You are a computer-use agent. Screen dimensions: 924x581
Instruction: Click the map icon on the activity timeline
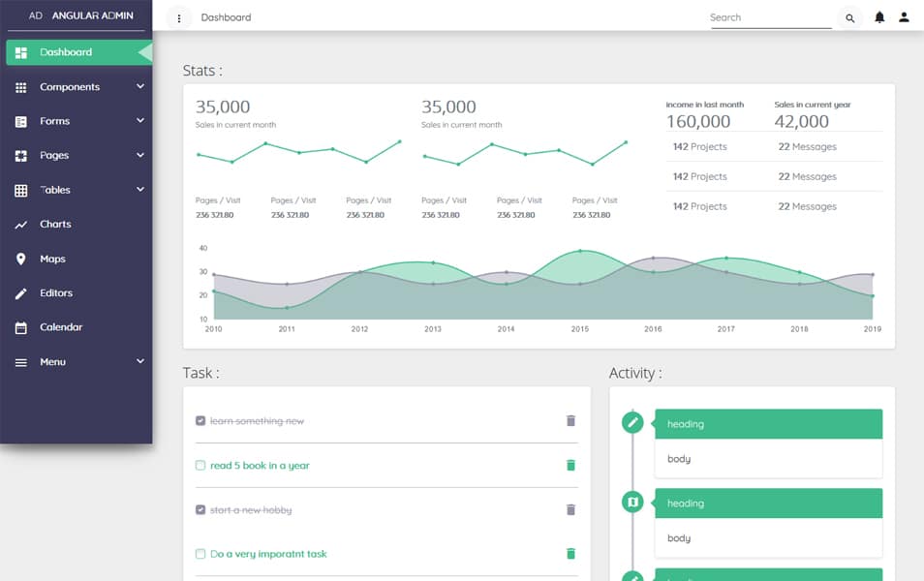(632, 502)
